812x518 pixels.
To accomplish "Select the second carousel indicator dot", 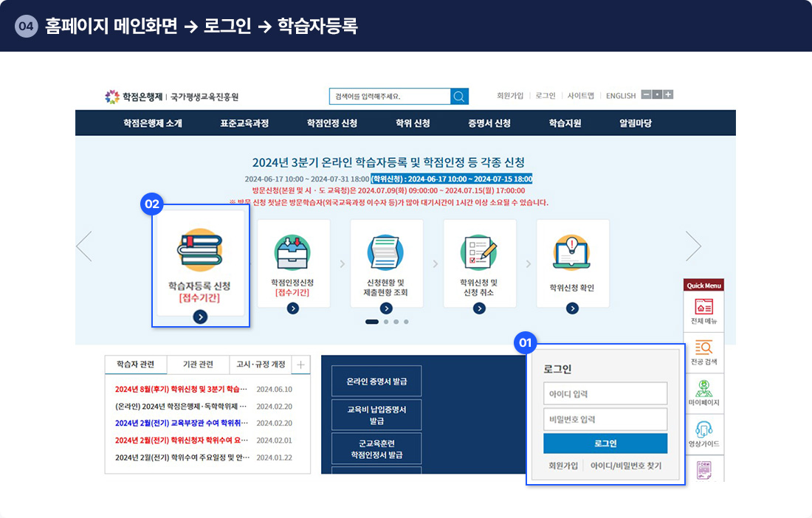I will 385,322.
